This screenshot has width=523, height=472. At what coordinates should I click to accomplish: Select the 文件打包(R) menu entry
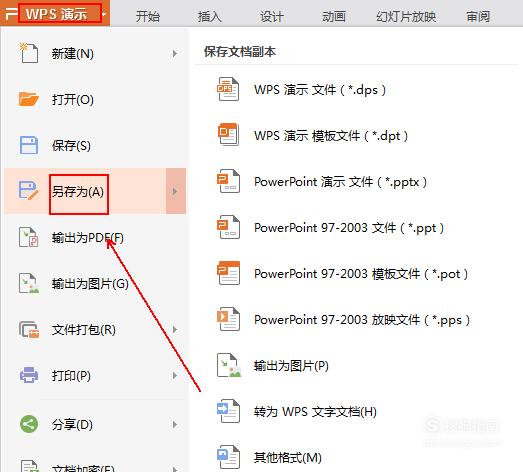click(x=83, y=330)
